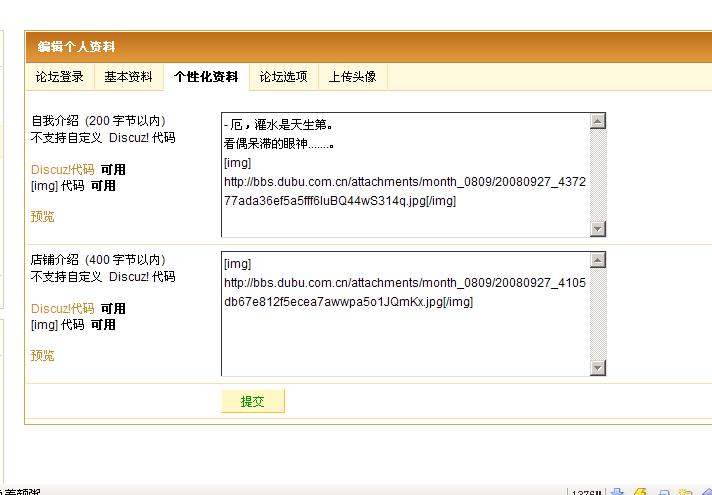Screen dimensions: 712x495
Task: Click the blue download arrow status icon
Action: tap(617, 491)
